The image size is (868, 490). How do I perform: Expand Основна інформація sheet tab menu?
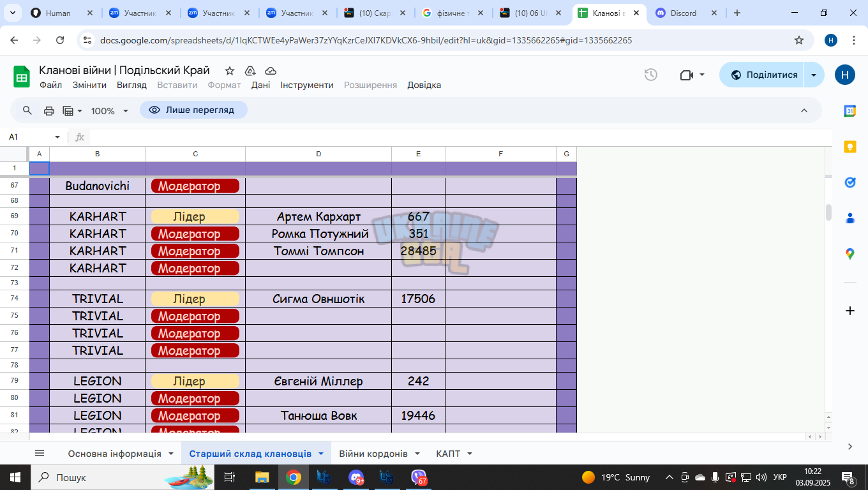[x=171, y=454]
